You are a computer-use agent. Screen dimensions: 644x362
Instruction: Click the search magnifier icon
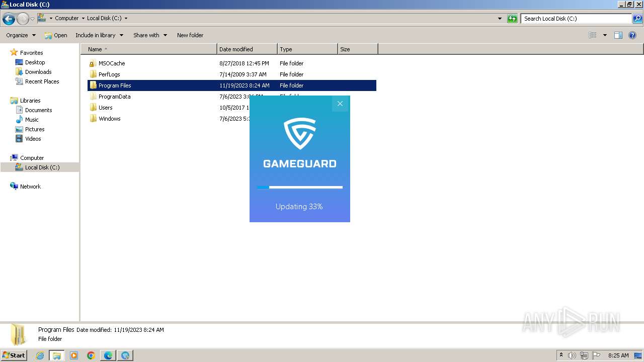637,19
